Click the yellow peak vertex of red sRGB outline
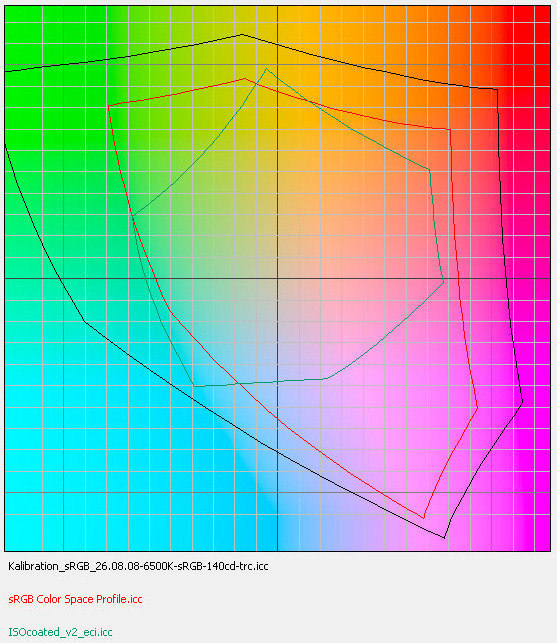 pos(245,78)
